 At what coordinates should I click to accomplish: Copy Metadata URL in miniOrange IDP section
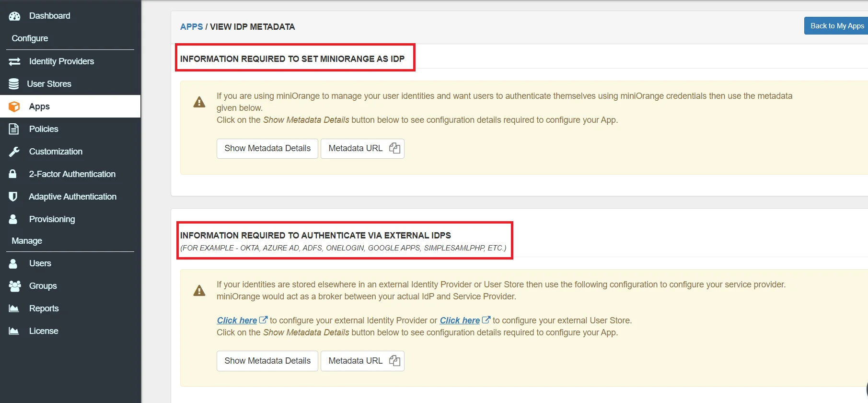[x=394, y=148]
